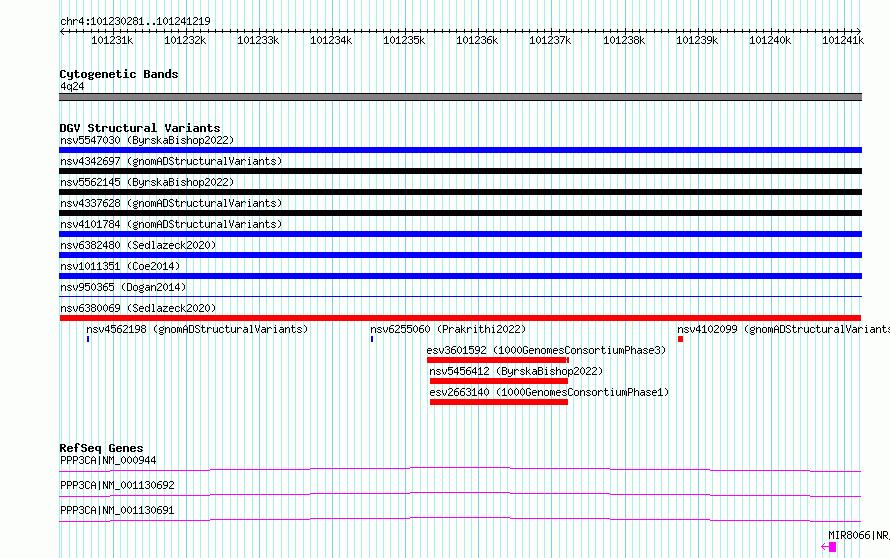Click the blue nsv1011351 variant bar
Image resolution: width=890 pixels, height=558 pixels.
point(460,276)
